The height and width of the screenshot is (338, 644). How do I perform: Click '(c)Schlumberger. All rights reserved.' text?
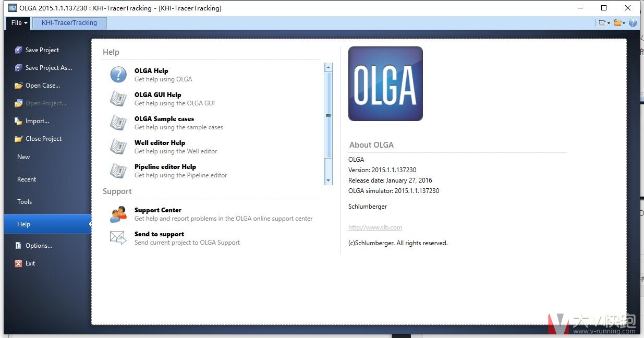tap(398, 243)
